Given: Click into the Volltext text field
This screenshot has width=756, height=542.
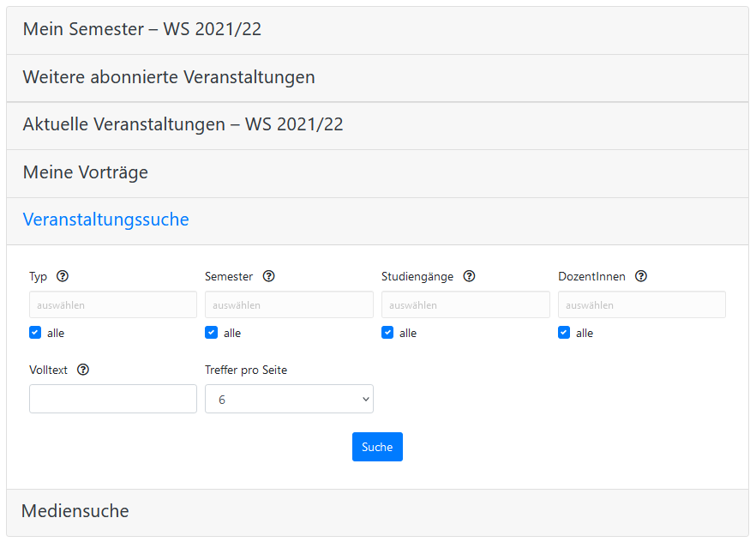Looking at the screenshot, I should tap(113, 399).
